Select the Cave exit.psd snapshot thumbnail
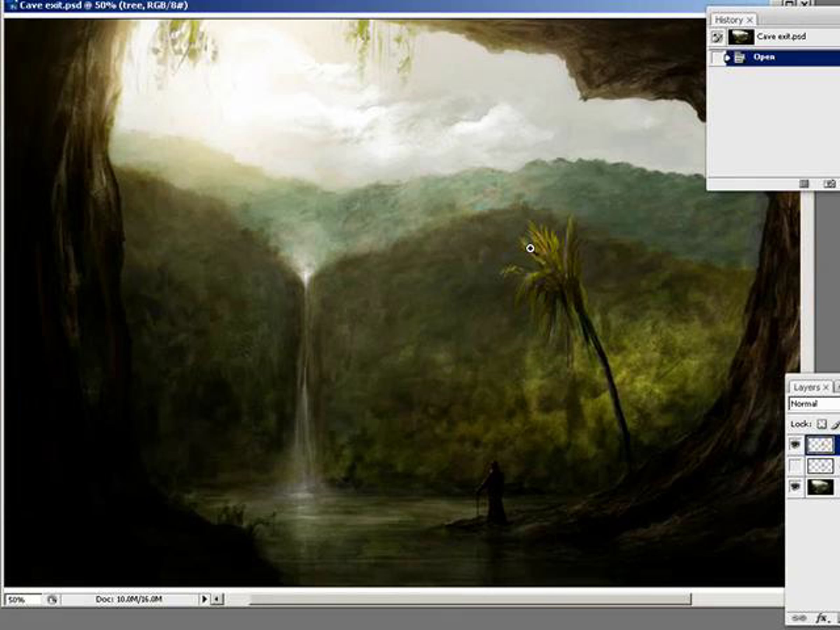This screenshot has width=840, height=630. (x=741, y=37)
